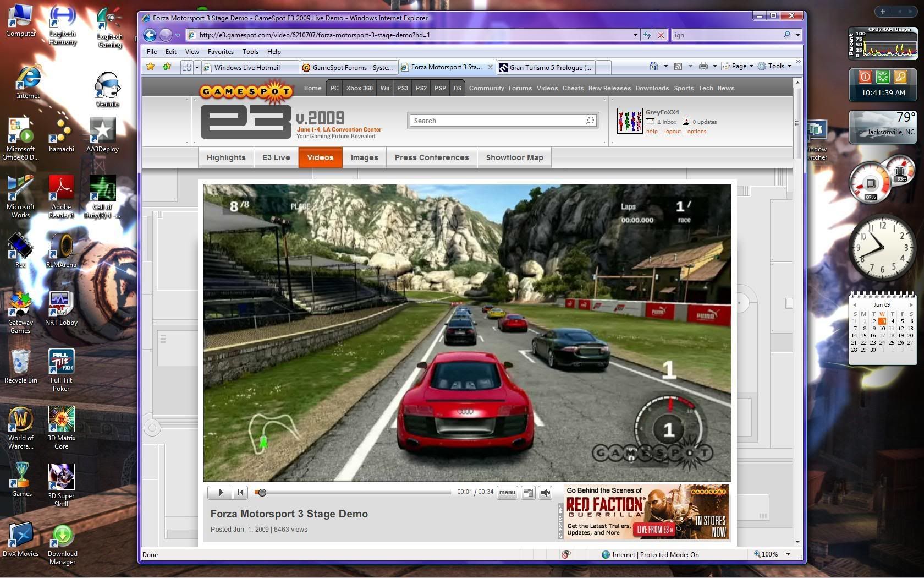Open the Page menu dropdown

739,66
